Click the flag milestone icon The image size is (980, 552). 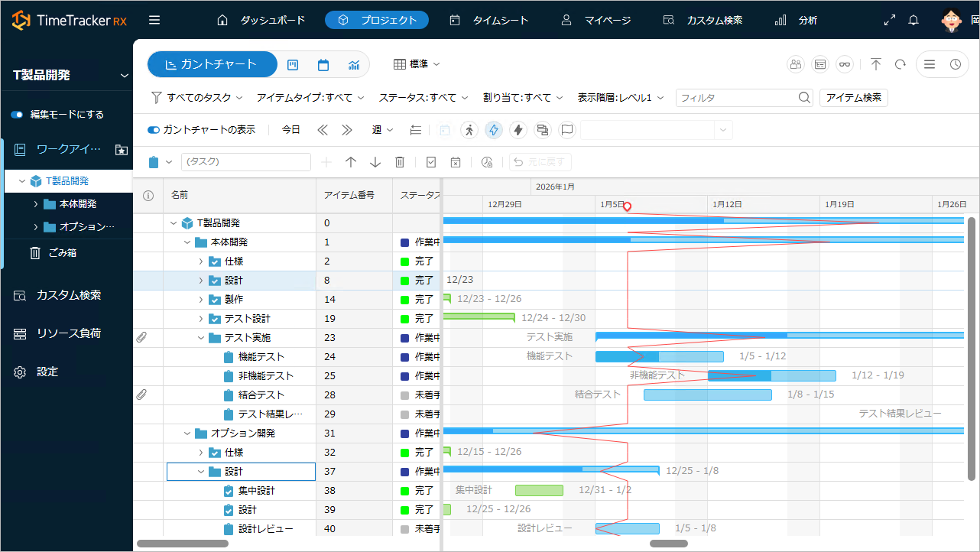coord(566,130)
